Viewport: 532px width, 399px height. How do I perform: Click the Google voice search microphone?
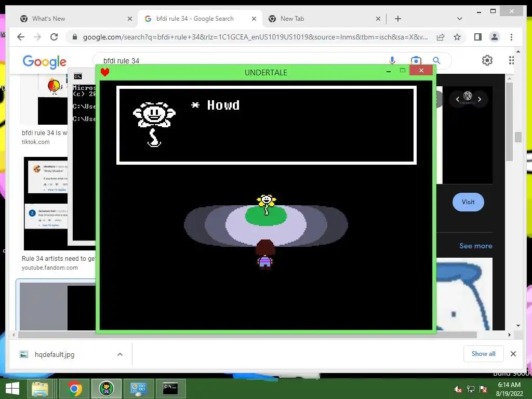(392, 60)
